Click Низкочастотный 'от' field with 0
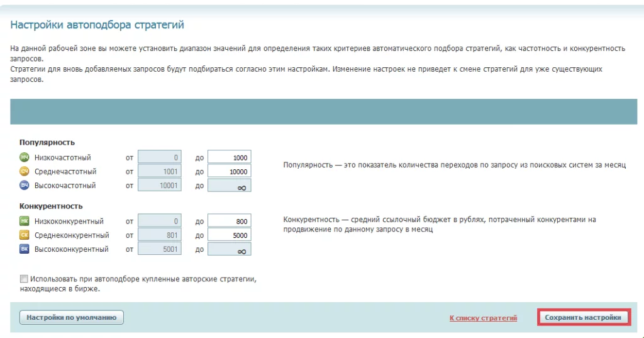Viewport: 644px width, 338px height. [159, 157]
